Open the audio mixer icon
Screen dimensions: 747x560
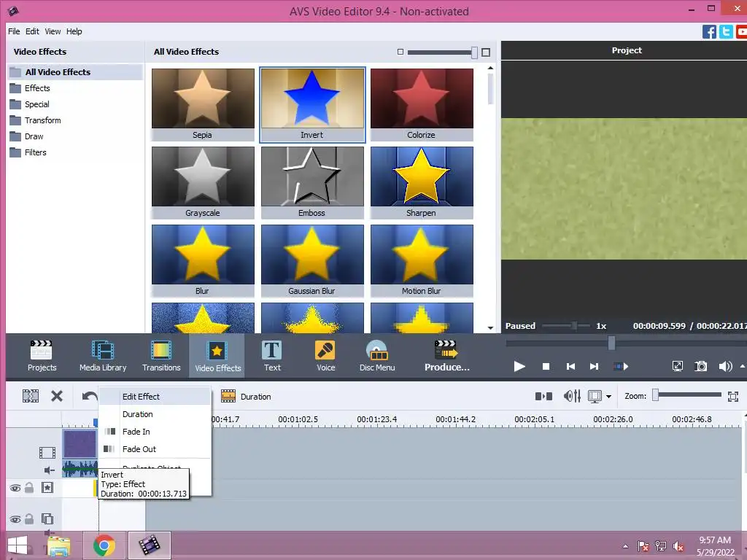tap(572, 396)
